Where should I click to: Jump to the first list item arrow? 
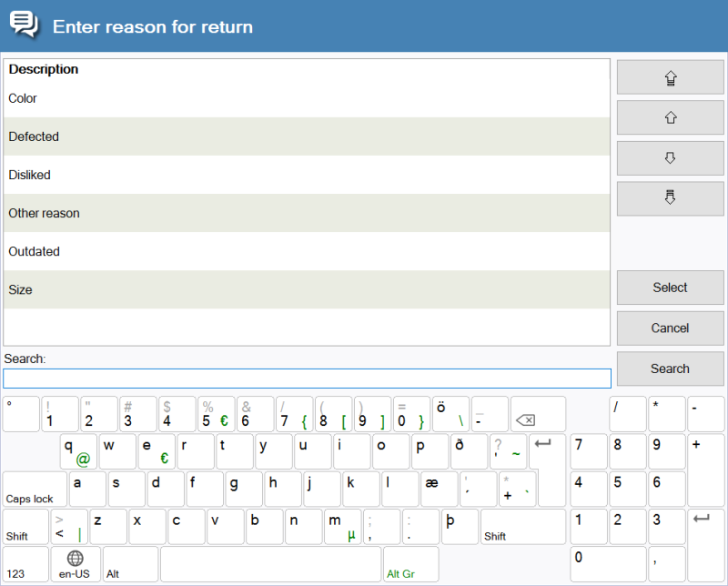[x=670, y=77]
